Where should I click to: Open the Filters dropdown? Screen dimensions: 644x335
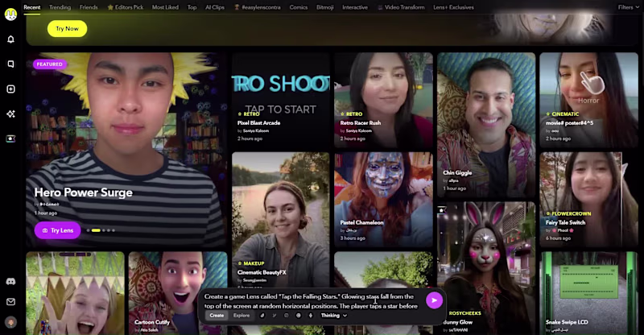click(628, 7)
